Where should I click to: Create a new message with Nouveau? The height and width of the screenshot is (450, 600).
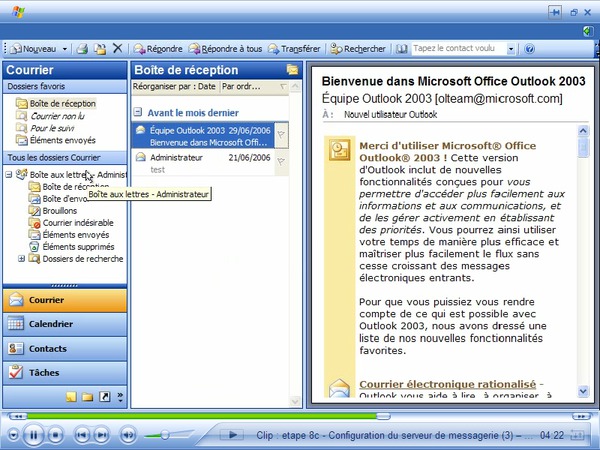(33, 49)
